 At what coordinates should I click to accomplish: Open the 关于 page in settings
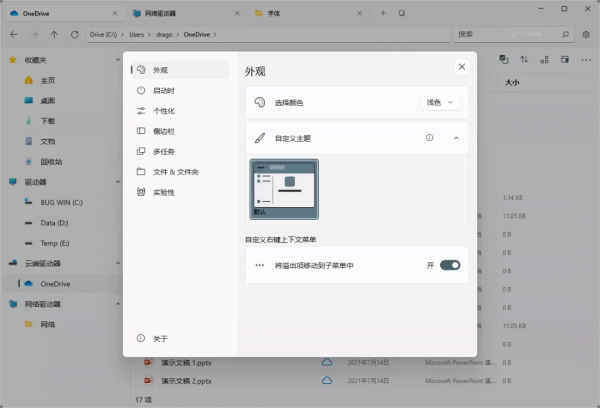pos(180,338)
